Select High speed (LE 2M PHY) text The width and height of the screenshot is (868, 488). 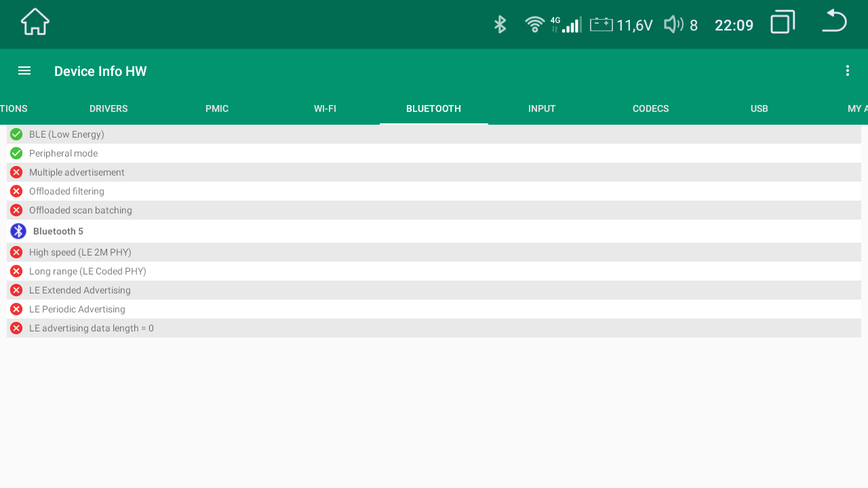point(80,252)
